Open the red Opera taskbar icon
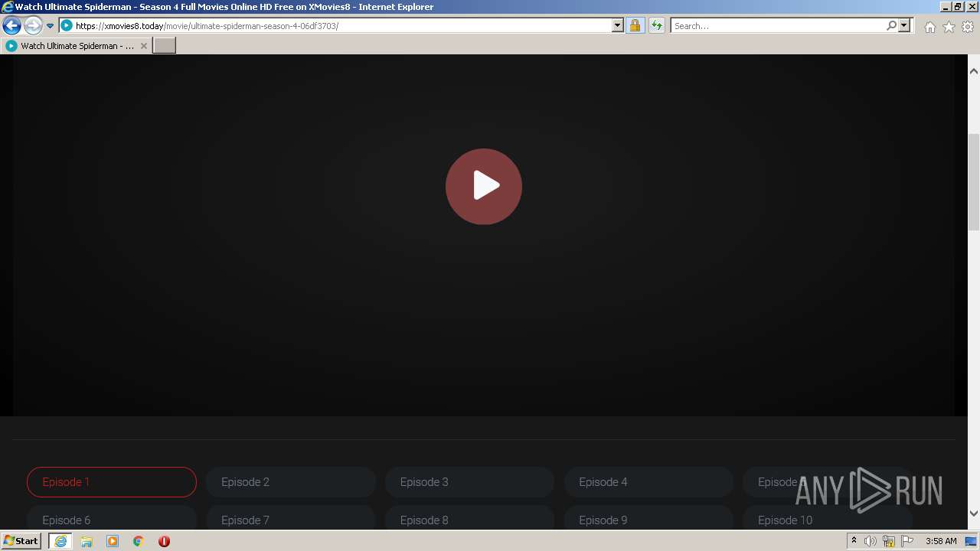 (x=164, y=541)
